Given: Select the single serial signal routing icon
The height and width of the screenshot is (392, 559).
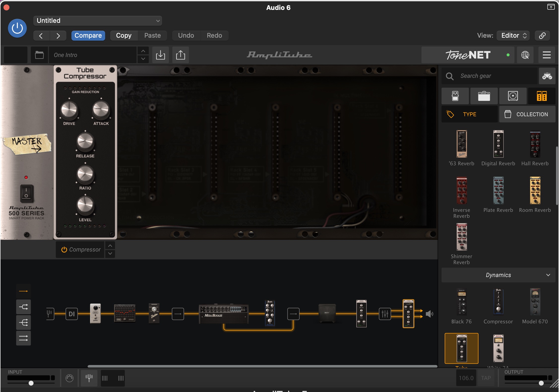Looking at the screenshot, I should click(x=24, y=291).
